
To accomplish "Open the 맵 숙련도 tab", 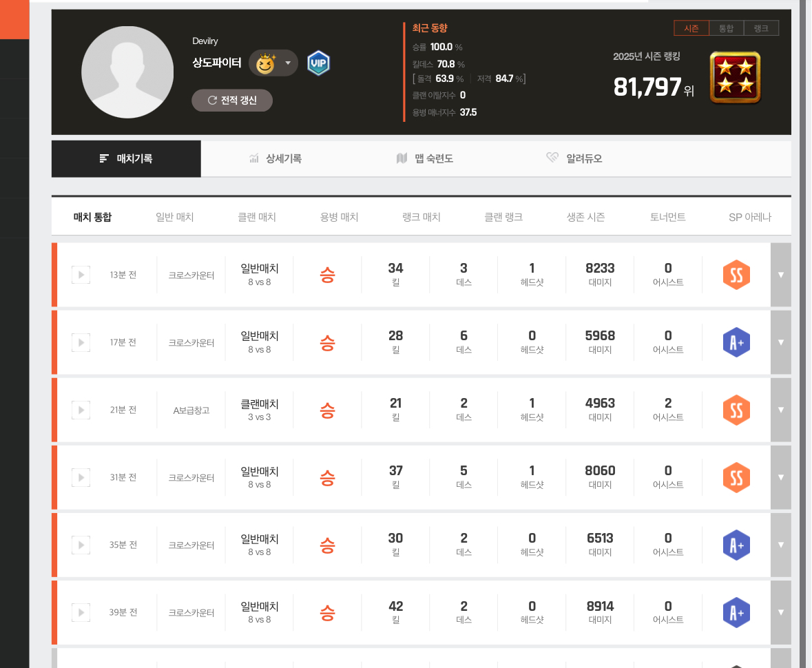I will [x=425, y=159].
